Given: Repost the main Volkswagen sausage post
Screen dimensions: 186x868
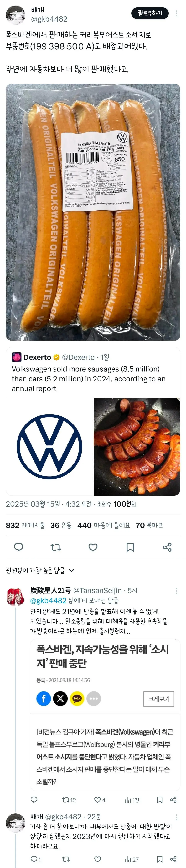Looking at the screenshot, I should pos(56,547).
